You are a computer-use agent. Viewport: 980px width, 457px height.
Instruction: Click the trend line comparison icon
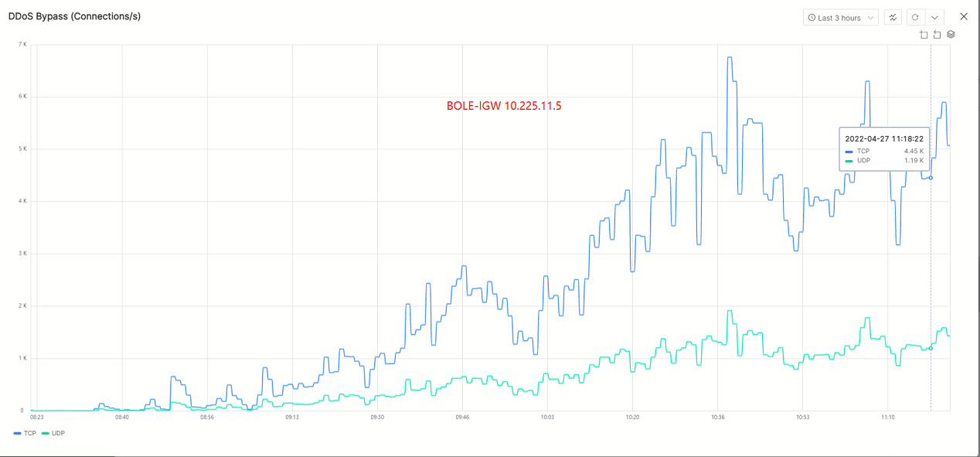[893, 18]
